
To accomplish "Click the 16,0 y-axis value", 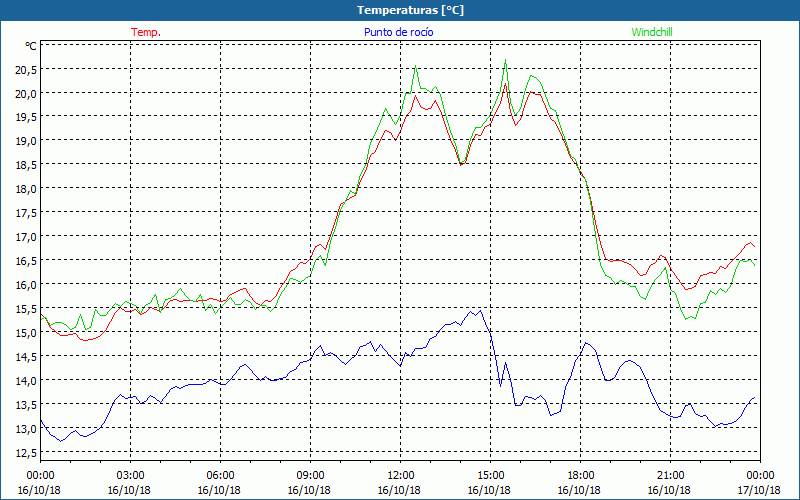I will coord(26,285).
